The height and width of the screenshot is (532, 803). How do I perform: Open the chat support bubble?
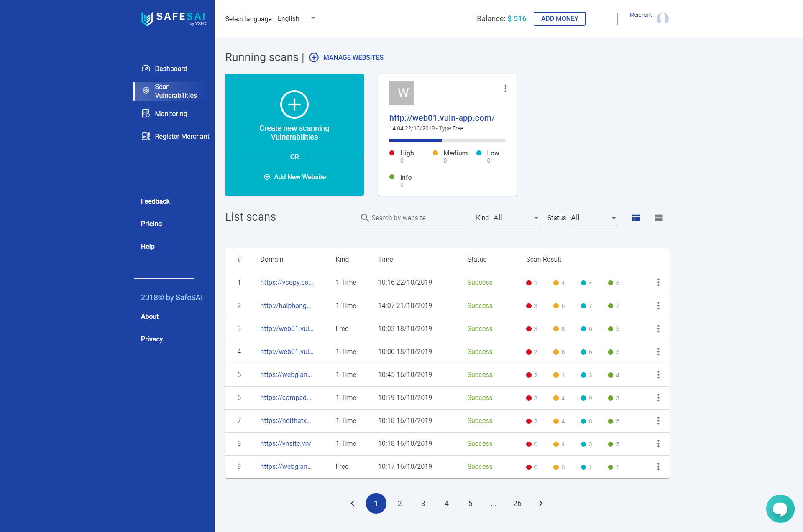coord(780,509)
